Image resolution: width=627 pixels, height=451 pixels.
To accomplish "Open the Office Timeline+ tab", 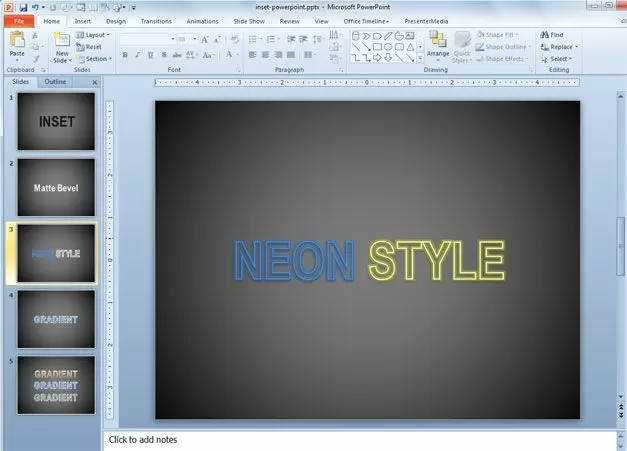I will tap(366, 21).
